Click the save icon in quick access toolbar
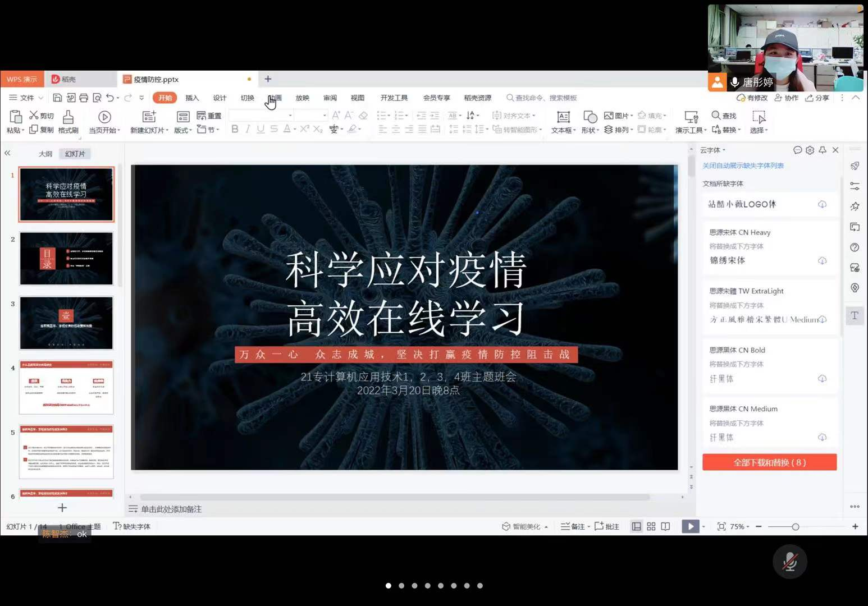Viewport: 868px width, 606px height. (x=57, y=98)
